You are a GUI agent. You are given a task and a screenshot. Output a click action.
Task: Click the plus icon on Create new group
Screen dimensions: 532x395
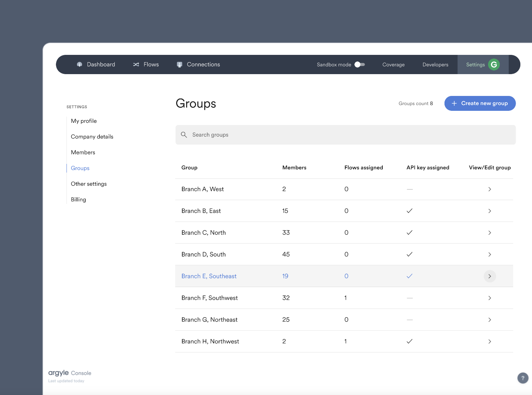[x=454, y=103]
